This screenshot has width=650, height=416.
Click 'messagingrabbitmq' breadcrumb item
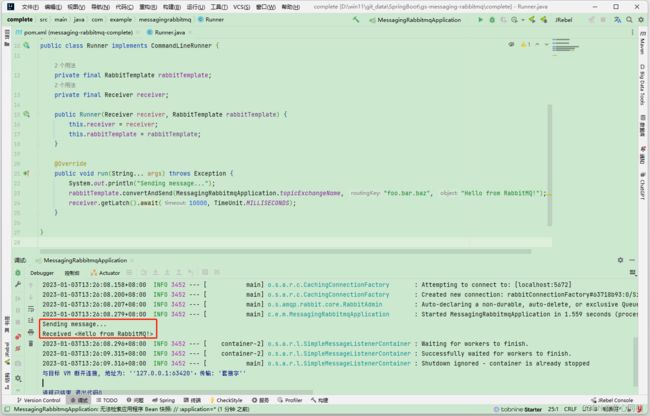(x=165, y=19)
